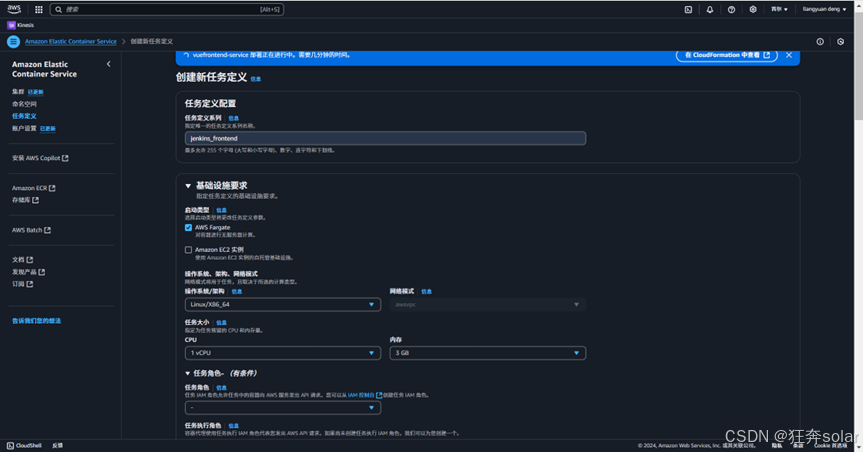This screenshot has height=452, width=863.
Task: Toggle the AWS Fargate checkbox
Action: point(188,227)
